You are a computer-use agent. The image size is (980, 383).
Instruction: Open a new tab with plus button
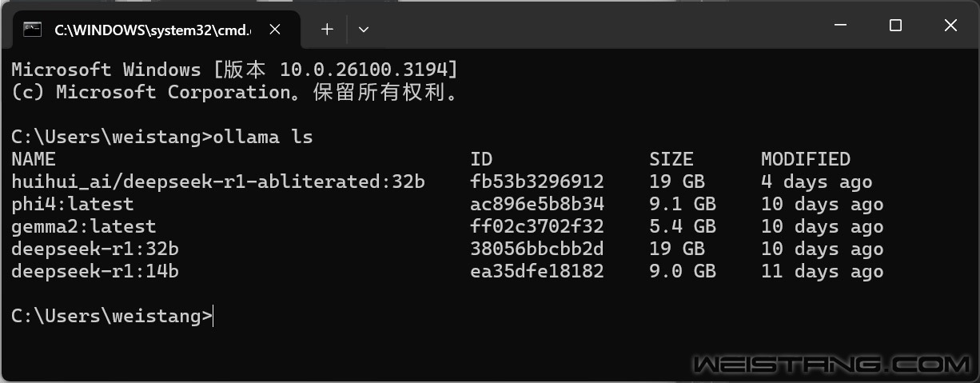pyautogui.click(x=327, y=30)
